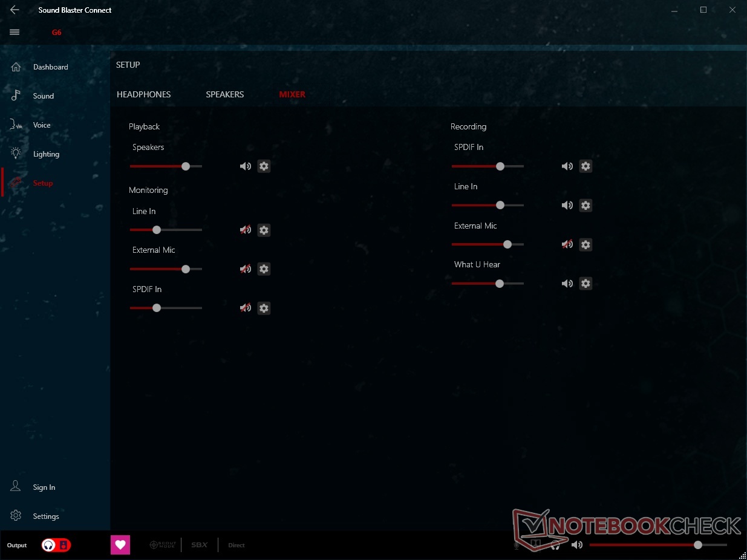
Task: Switch to the SPEAKERS tab
Action: click(x=225, y=94)
